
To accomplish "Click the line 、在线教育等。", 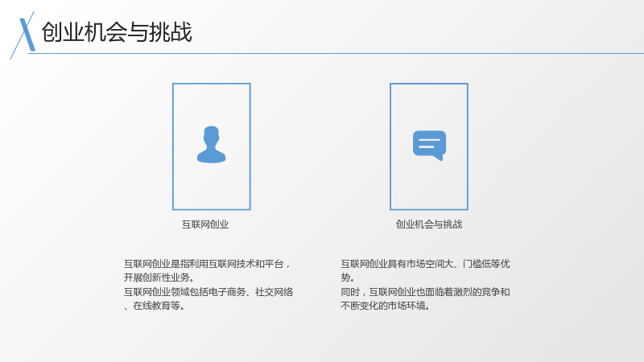I will 155,306.
